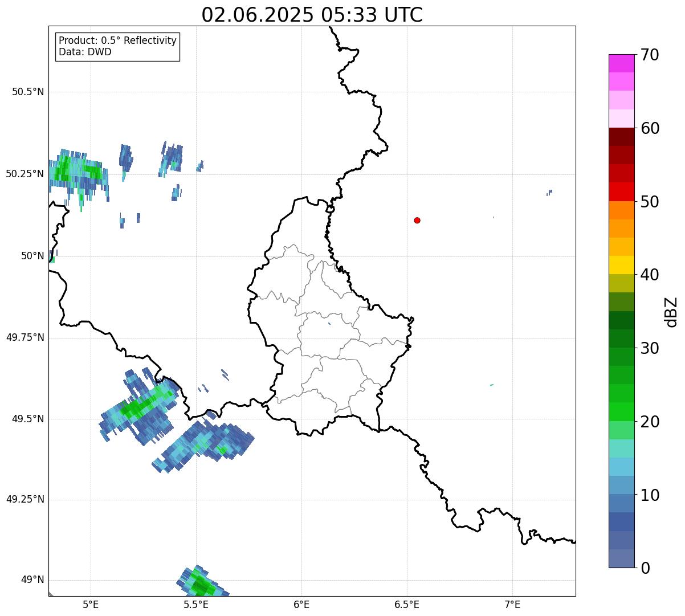Click the 50.5°N latitude label
685x616 pixels.
point(28,92)
